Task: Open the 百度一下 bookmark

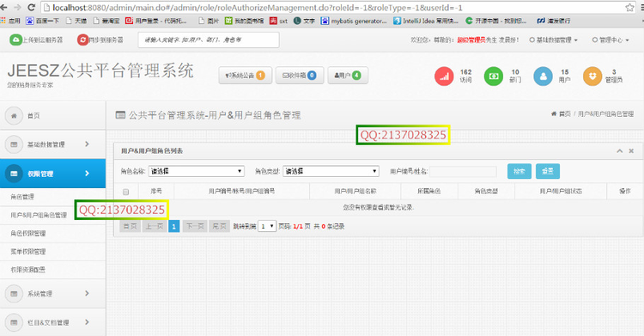Action: point(43,21)
